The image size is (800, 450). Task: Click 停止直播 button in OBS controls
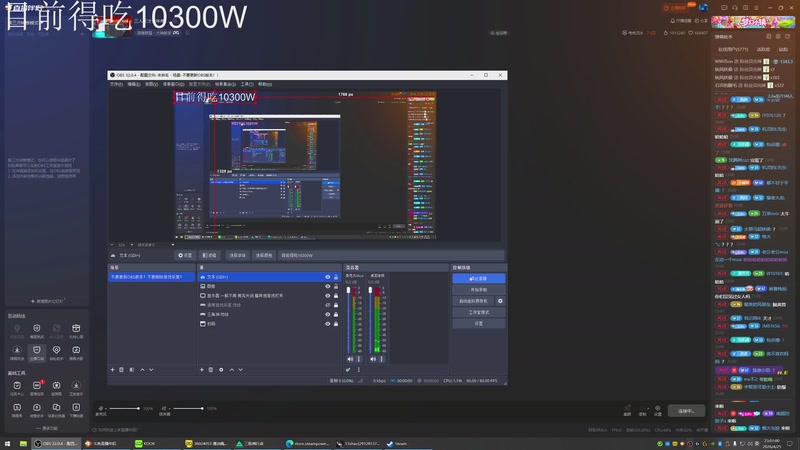click(x=479, y=279)
